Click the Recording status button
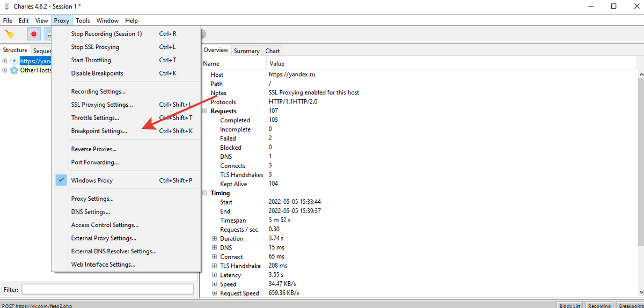This screenshot has height=308, width=644. coord(599,305)
